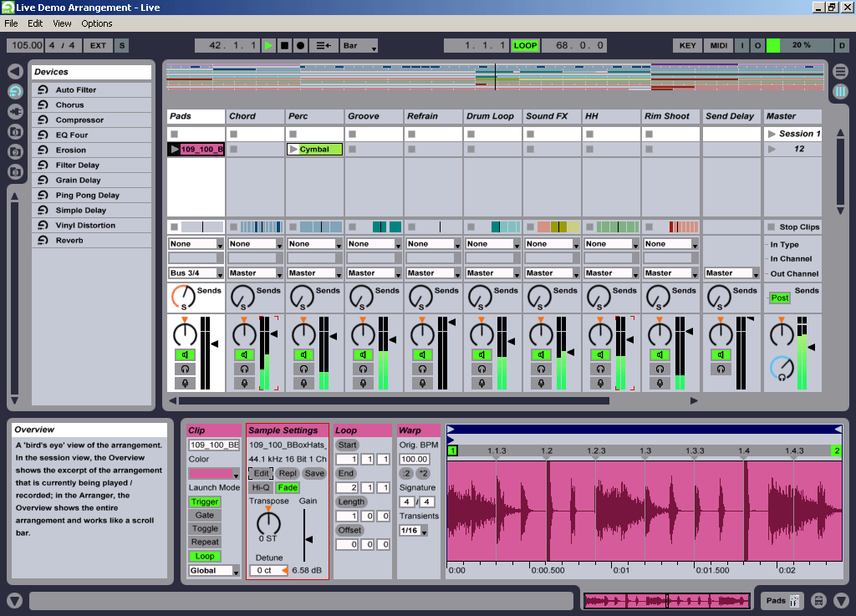Viewport: 856px width, 616px height.
Task: Solo the Chord track with headphone button
Action: (244, 369)
